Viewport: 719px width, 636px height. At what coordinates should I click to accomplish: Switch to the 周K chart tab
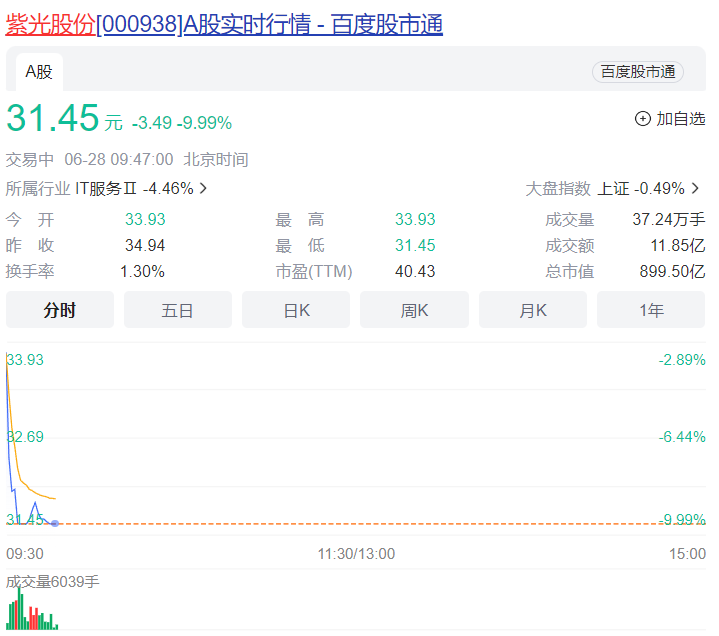pyautogui.click(x=415, y=310)
